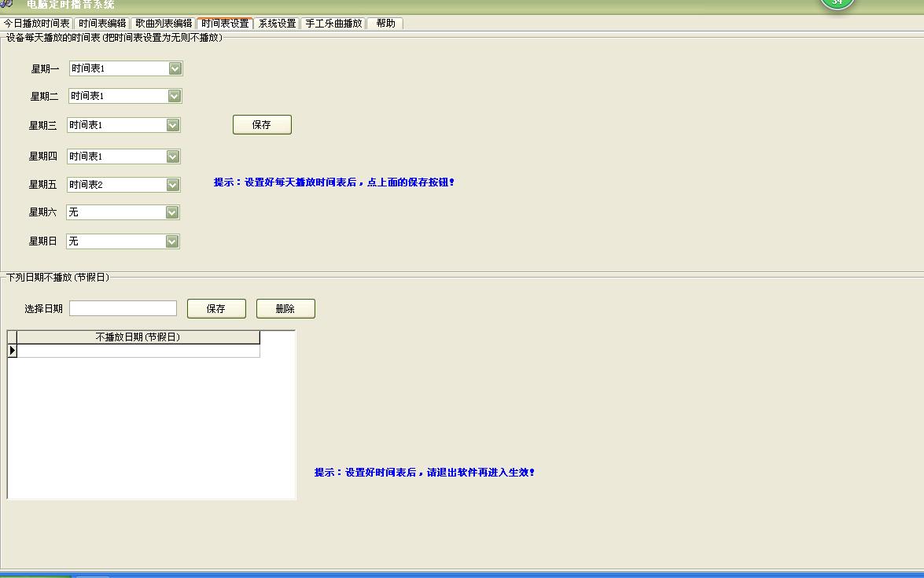This screenshot has height=578, width=924.
Task: Click the upper 保存 button
Action: (262, 124)
